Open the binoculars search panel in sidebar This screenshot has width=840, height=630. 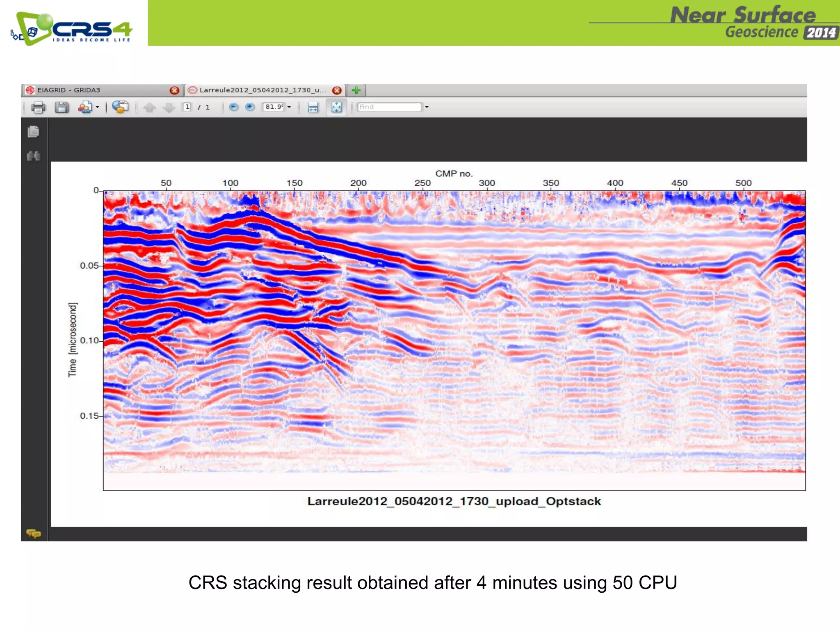34,156
